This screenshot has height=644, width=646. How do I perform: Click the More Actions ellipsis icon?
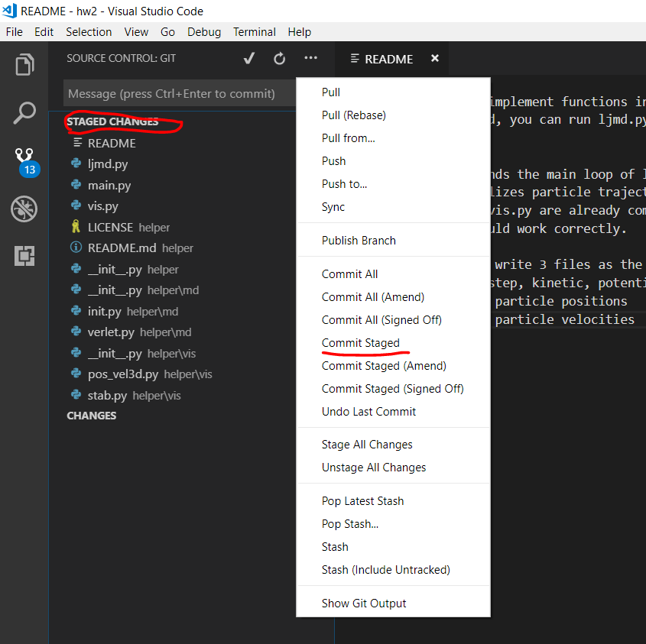point(310,58)
